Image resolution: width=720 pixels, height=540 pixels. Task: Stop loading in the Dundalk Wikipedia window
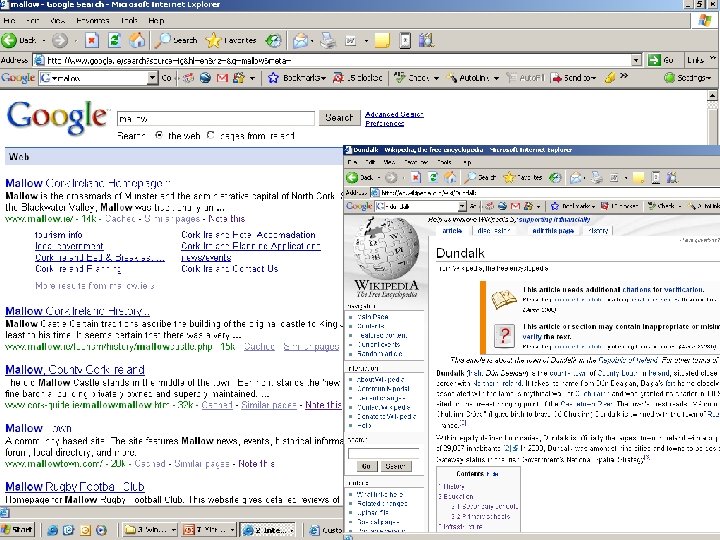click(x=416, y=177)
